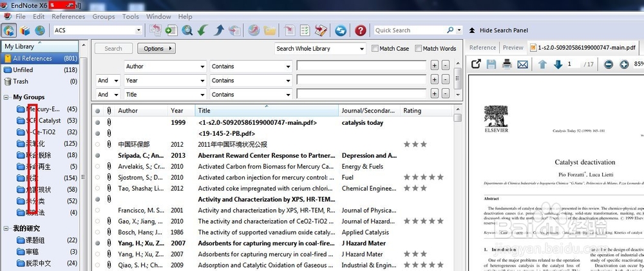The height and width of the screenshot is (271, 644).
Task: Click Hide Search Panel
Action: point(498,30)
